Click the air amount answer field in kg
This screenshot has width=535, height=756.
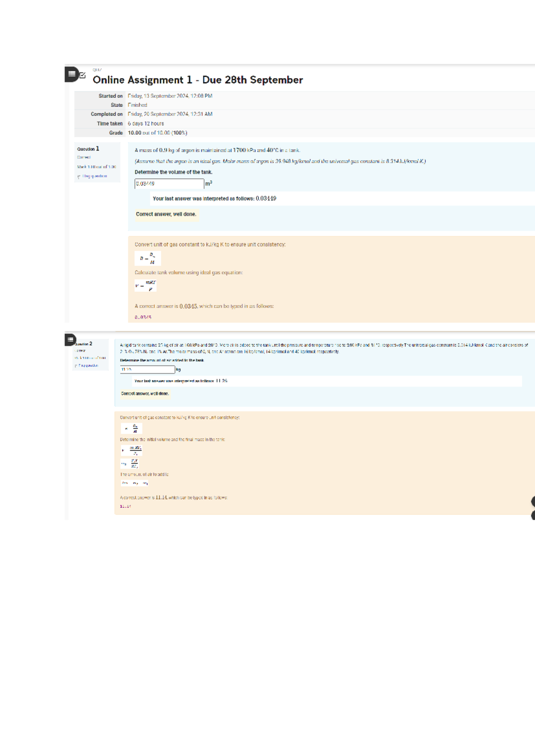click(147, 369)
